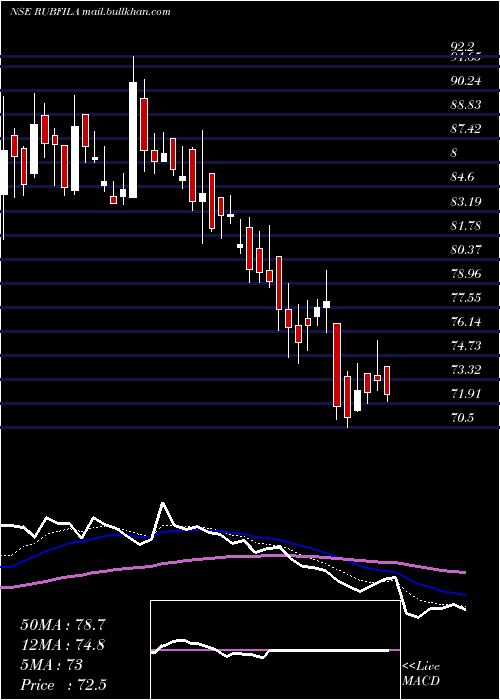Click the 90.24 price axis label

tap(466, 81)
